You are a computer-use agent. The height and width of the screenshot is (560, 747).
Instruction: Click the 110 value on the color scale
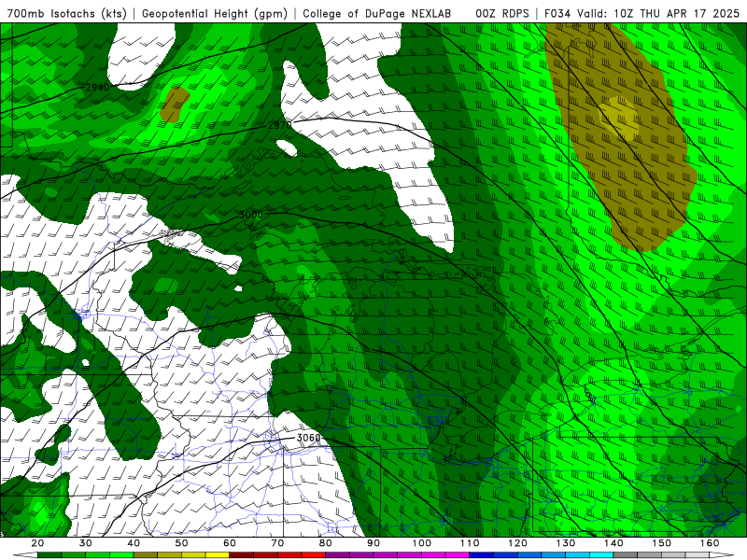(x=470, y=543)
